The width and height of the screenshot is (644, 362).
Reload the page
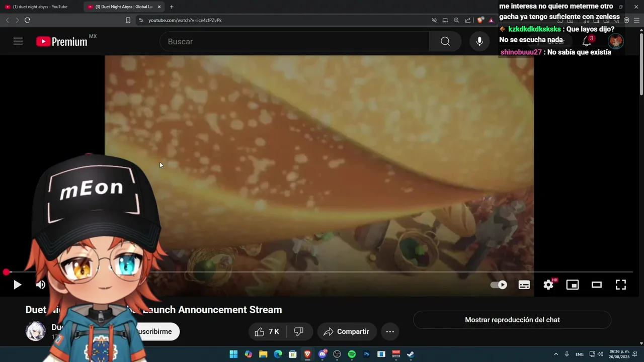27,20
